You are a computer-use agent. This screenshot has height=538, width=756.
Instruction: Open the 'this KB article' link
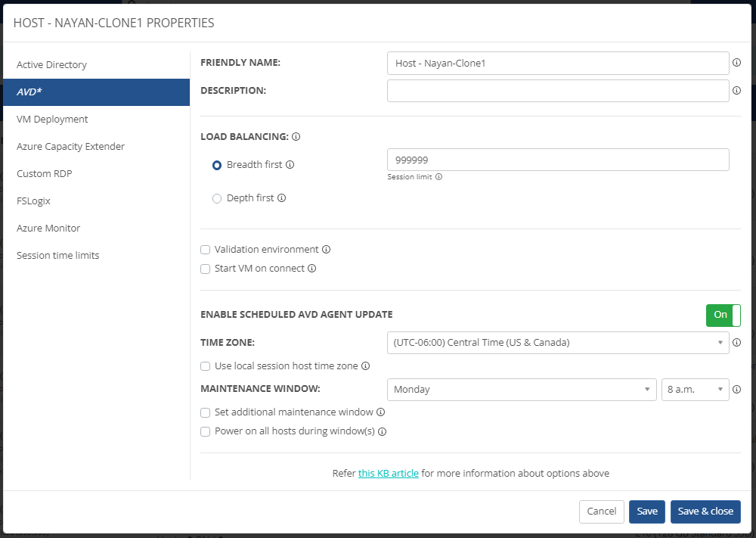click(x=388, y=474)
